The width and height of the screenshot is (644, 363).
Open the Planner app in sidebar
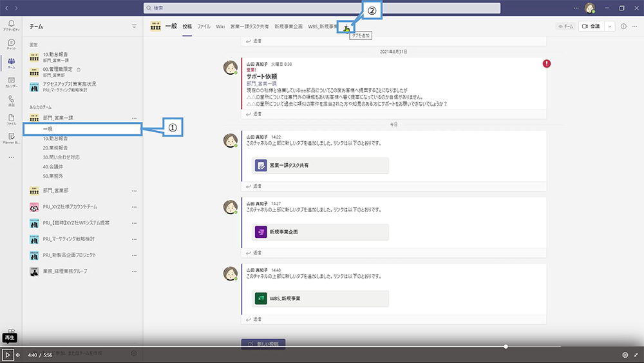coord(11,138)
